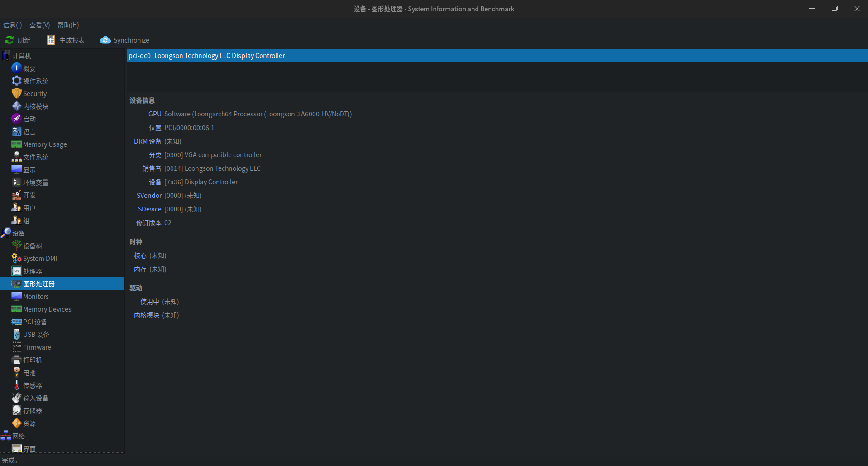Close the System Information and Benchmark window

857,9
